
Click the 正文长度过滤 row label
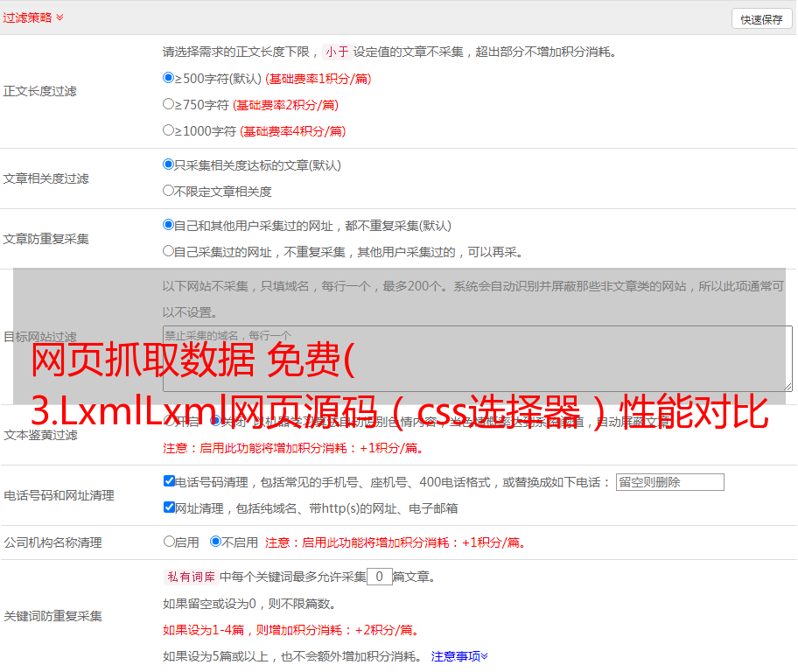(39, 91)
